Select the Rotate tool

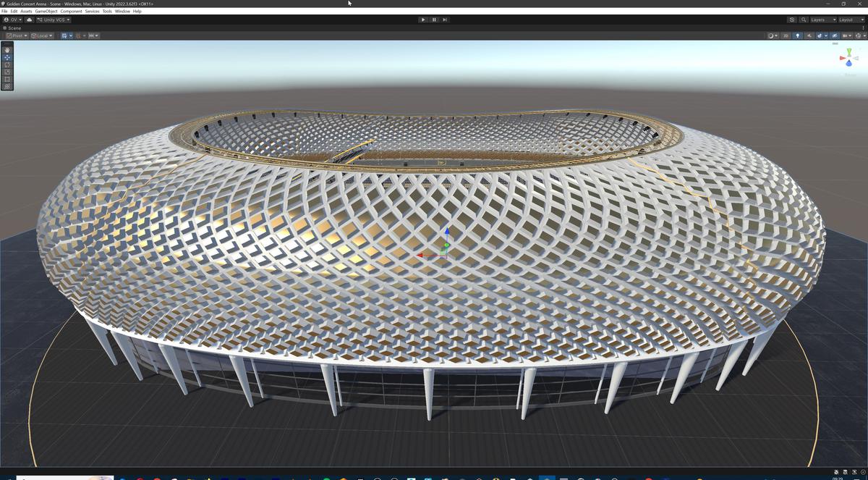coord(7,64)
